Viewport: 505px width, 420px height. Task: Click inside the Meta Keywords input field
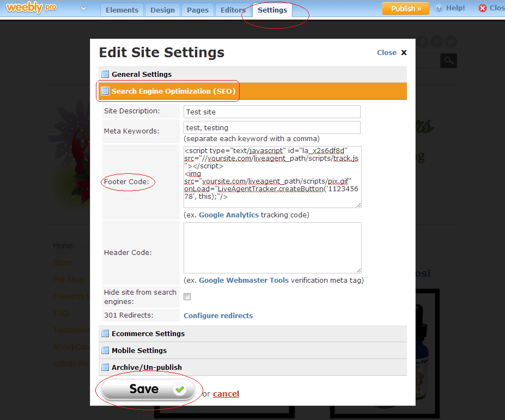(271, 126)
